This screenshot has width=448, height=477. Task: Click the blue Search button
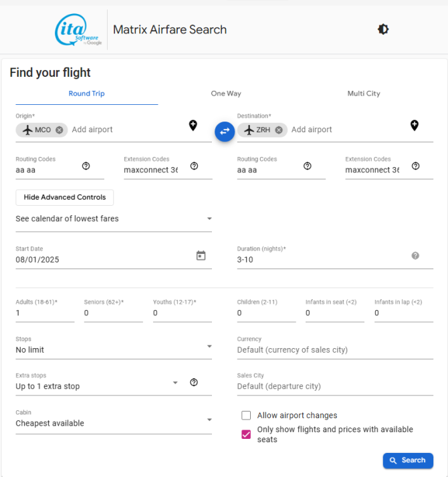coord(408,460)
